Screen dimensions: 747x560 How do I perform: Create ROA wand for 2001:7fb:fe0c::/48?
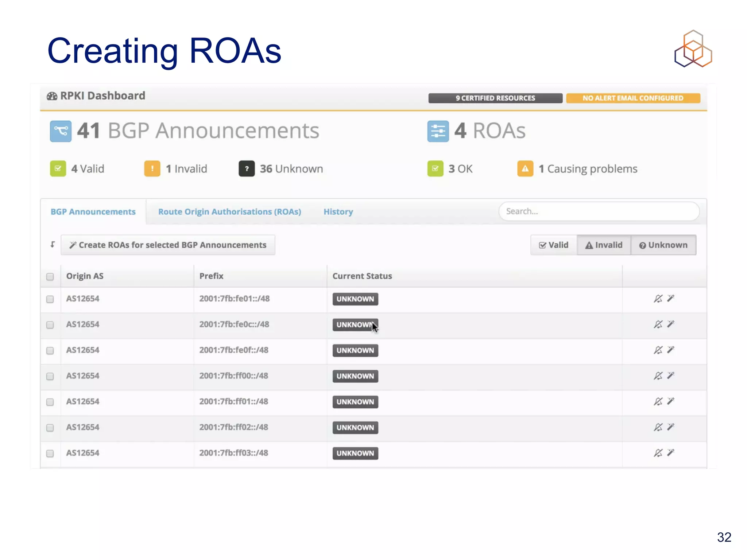click(x=670, y=324)
